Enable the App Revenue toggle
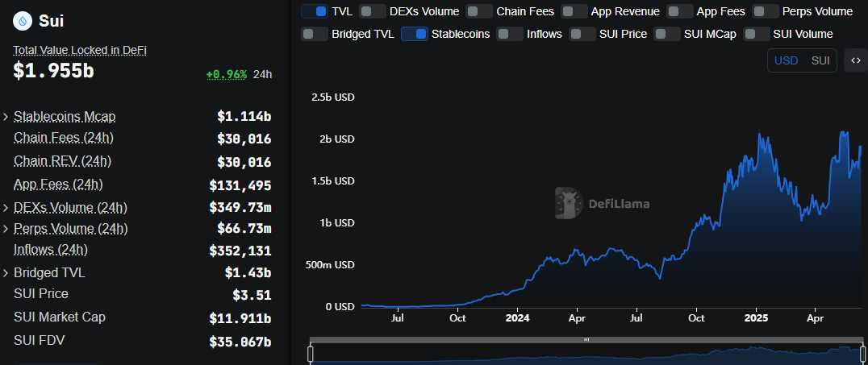 (574, 11)
